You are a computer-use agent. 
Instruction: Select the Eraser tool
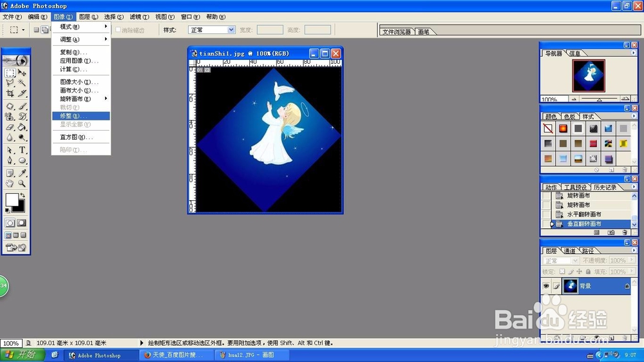tap(10, 127)
